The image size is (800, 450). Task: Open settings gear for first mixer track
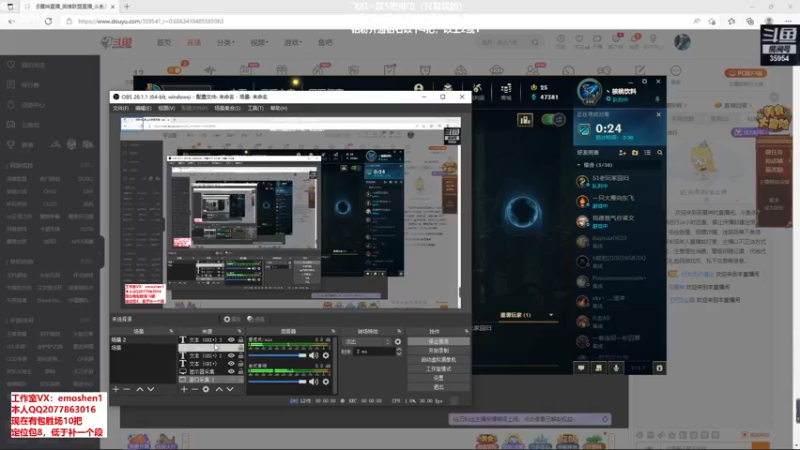326,355
